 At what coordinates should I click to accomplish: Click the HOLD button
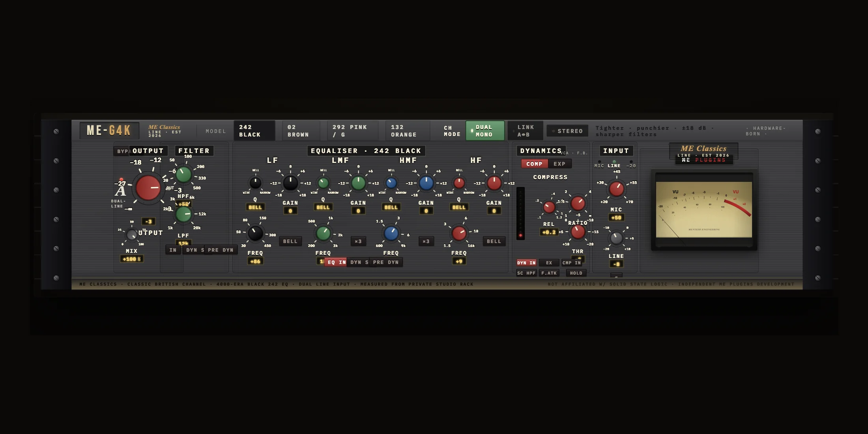pos(576,273)
